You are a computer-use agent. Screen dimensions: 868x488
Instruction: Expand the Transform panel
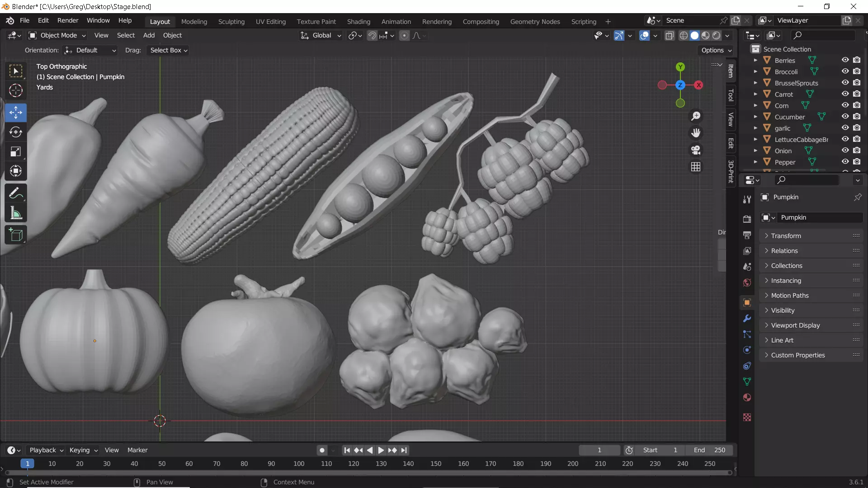tap(786, 236)
